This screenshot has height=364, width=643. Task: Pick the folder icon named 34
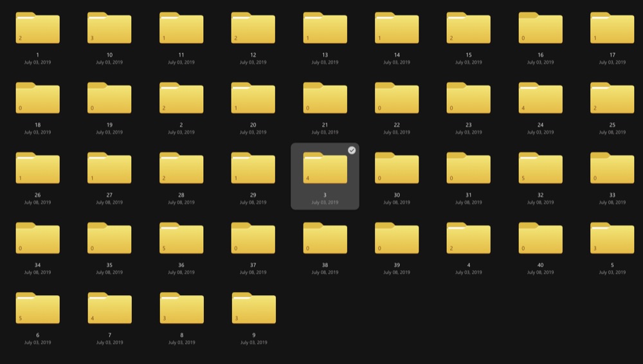pos(38,239)
